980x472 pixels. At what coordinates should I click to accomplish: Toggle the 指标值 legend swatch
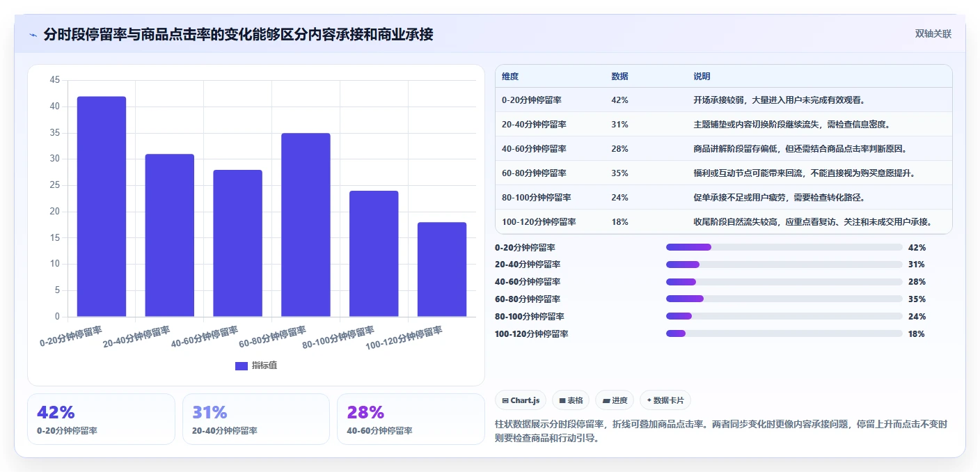click(x=242, y=365)
